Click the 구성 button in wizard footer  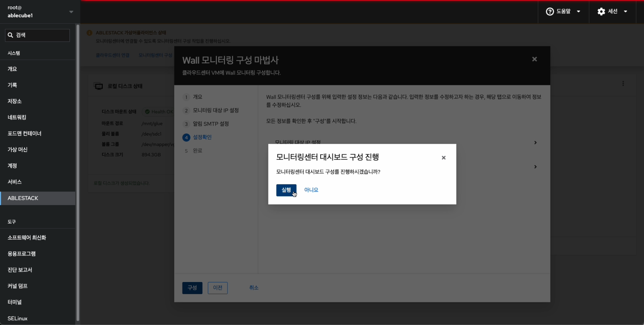coord(192,288)
